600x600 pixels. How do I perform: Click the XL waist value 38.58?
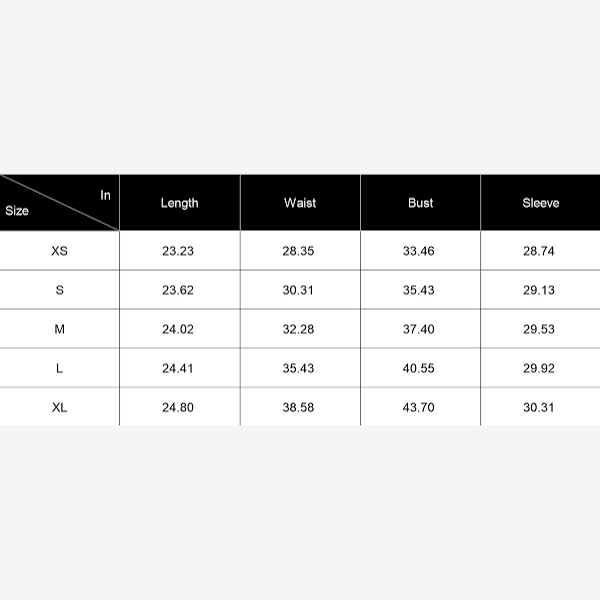[x=298, y=407]
